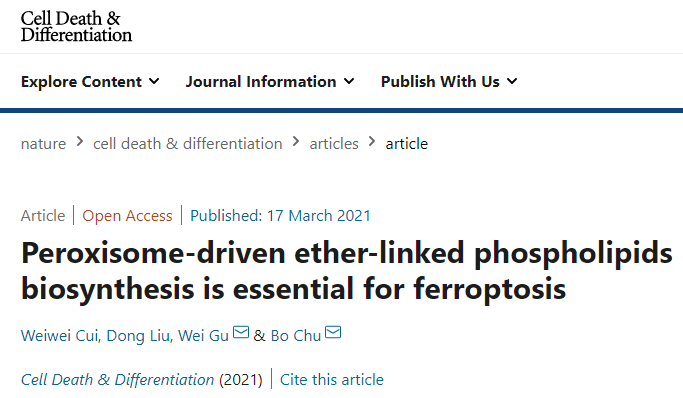Click the italic Cell Death & Differentiation journal link
Screen dimensions: 683x398
[x=118, y=380]
